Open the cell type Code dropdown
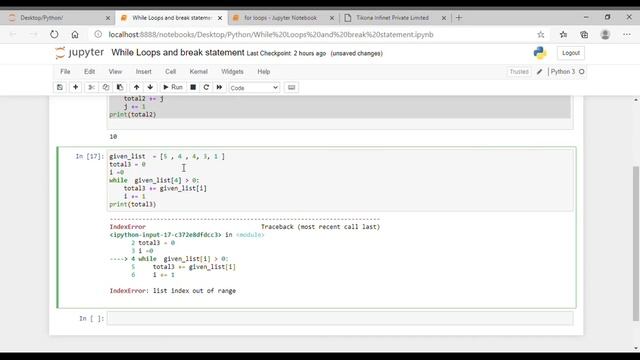Screen dimensions: 640x360 point(254,88)
